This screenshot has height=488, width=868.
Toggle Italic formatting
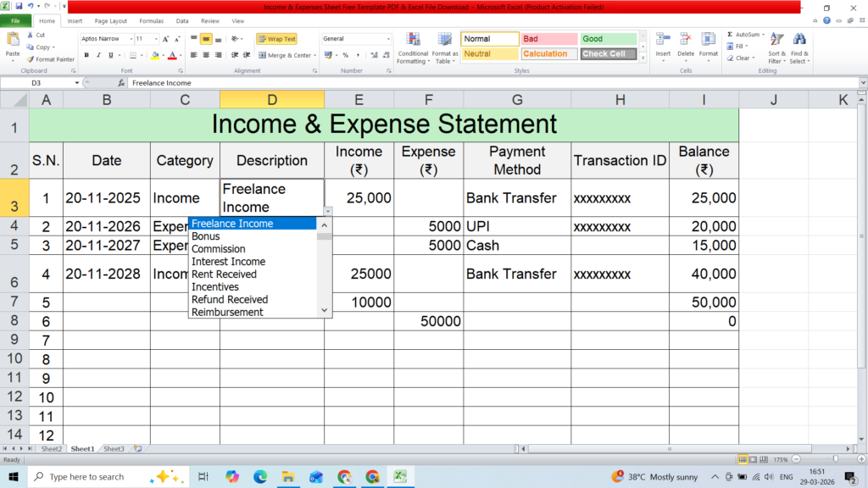(98, 55)
